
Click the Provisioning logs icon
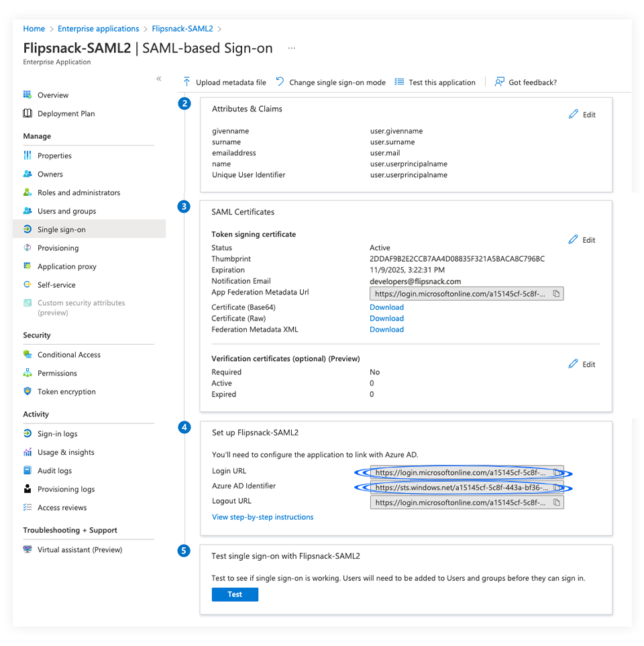coord(28,488)
